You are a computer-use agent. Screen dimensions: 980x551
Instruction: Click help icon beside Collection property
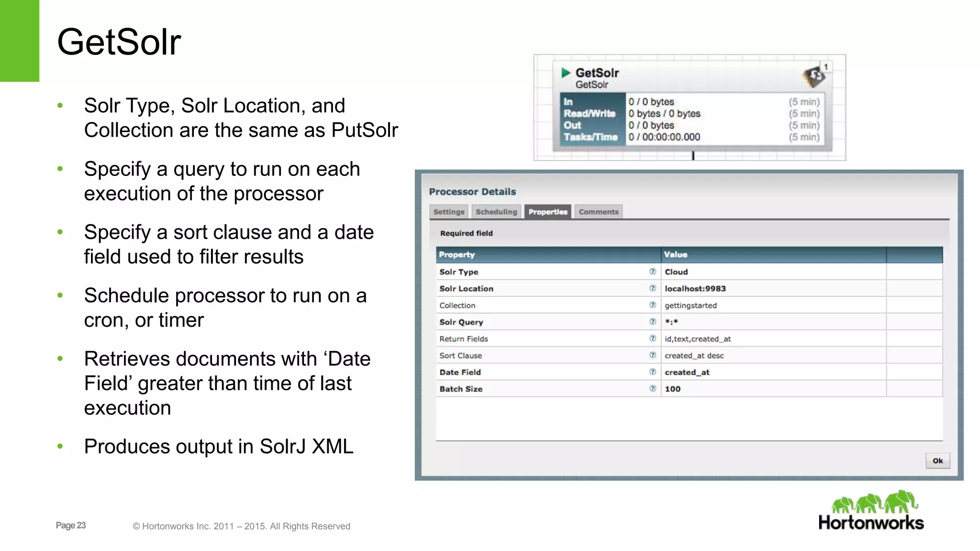point(652,305)
